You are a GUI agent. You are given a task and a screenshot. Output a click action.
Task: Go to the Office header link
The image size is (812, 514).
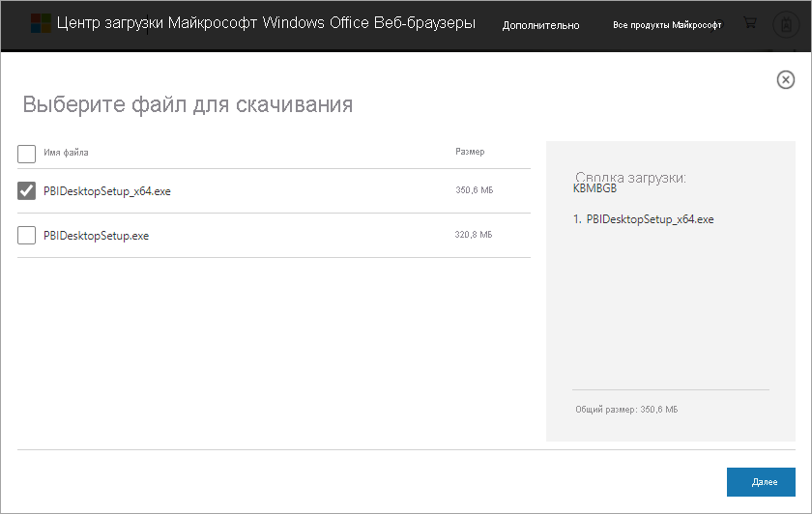coord(350,23)
